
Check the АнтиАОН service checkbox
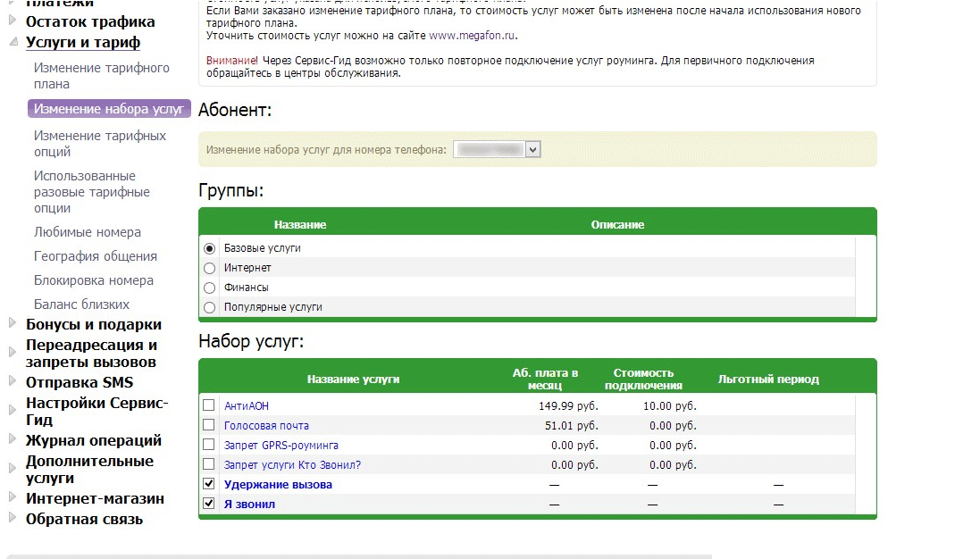pyautogui.click(x=209, y=405)
